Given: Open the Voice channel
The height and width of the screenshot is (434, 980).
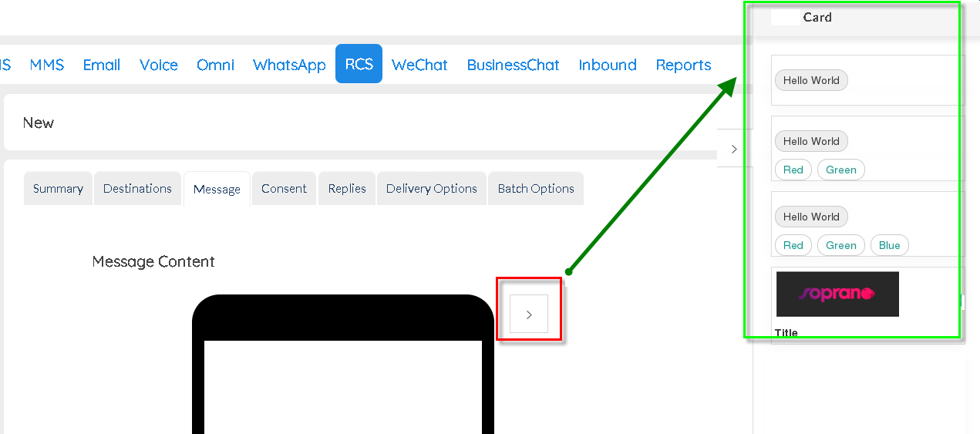Looking at the screenshot, I should (159, 65).
